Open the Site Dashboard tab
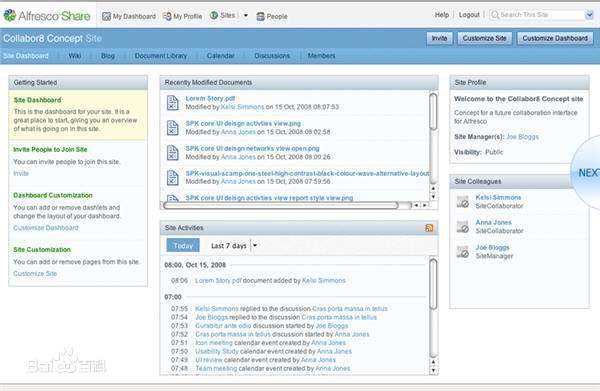This screenshot has height=391, width=600. 26,56
